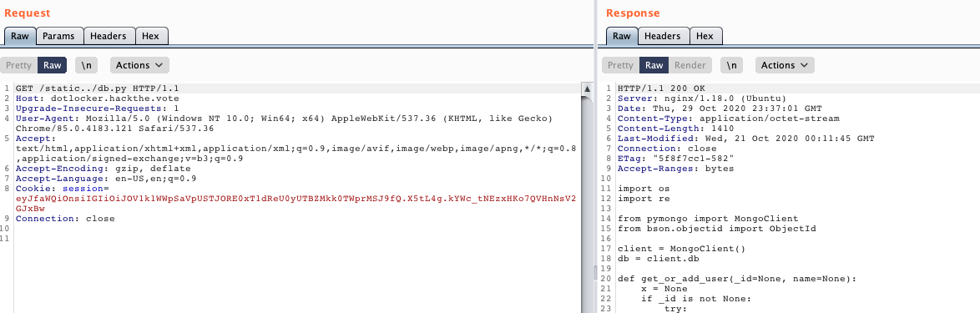Viewport: 980px width, 313px height.
Task: Click the 'import os' code line
Action: tap(643, 189)
